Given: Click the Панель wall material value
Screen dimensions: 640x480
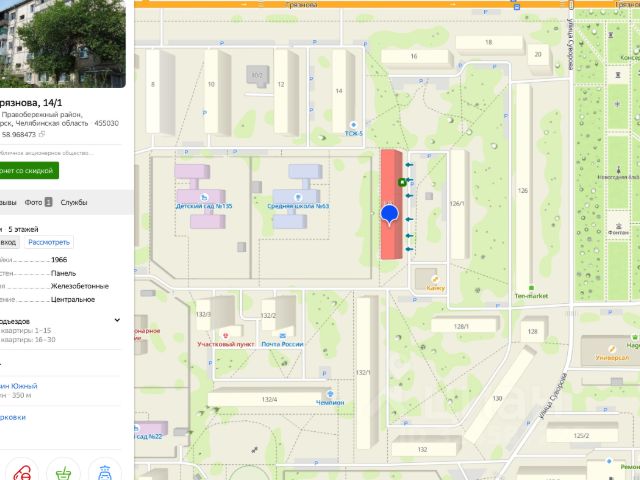Looking at the screenshot, I should (63, 273).
